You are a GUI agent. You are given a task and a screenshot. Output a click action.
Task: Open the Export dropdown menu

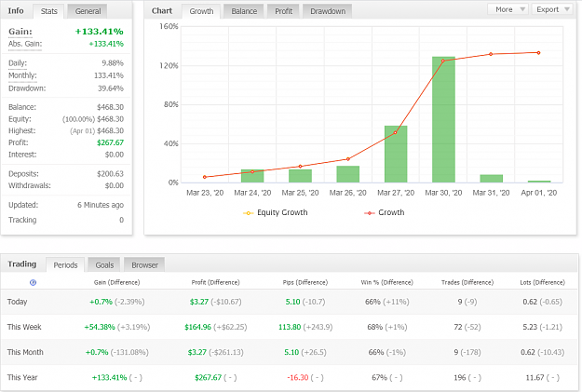tap(553, 9)
